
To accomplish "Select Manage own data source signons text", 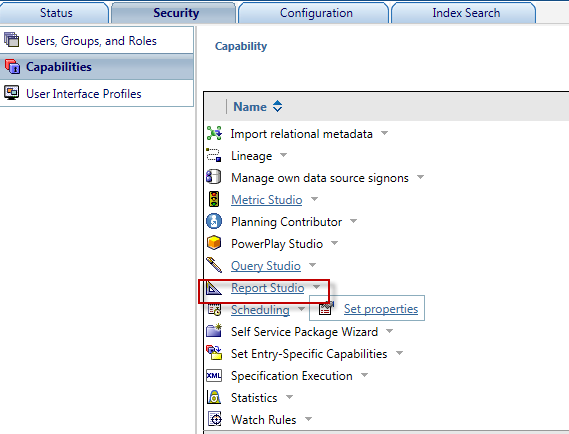I will [x=320, y=178].
